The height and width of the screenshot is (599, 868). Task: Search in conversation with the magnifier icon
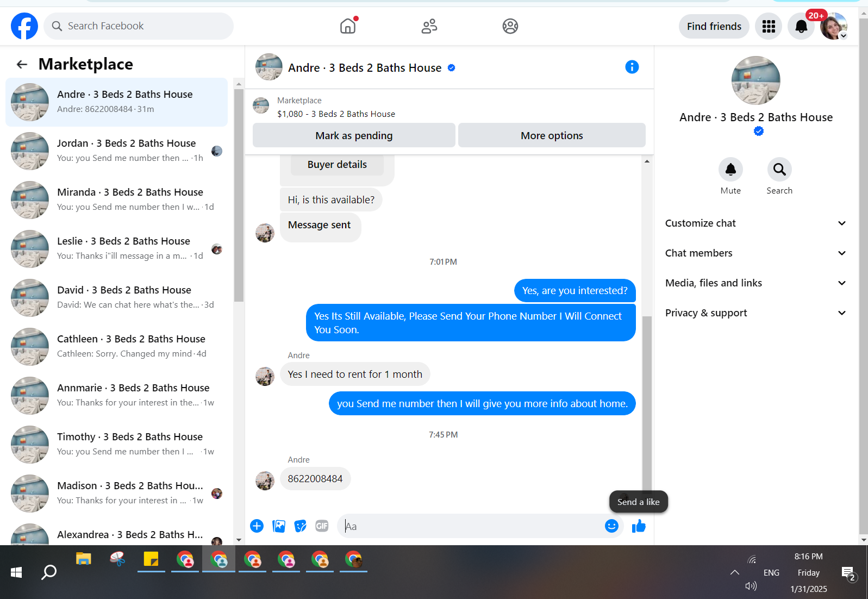[779, 170]
